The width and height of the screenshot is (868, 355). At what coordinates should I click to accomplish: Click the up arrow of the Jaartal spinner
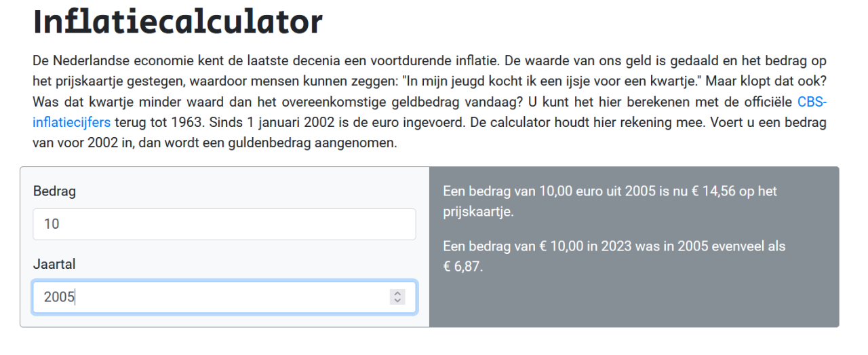[397, 293]
